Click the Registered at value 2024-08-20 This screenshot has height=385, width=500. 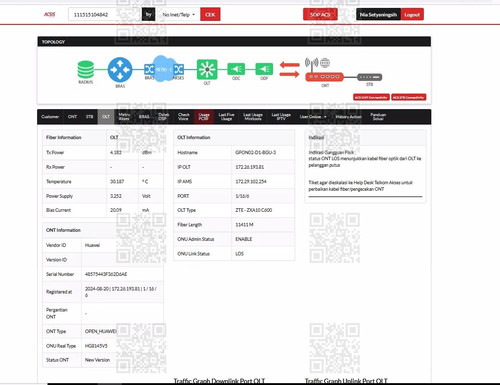121,292
